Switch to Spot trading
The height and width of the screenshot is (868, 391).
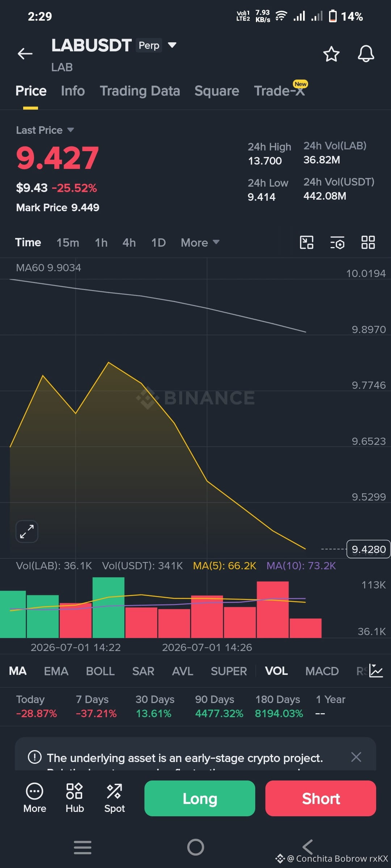tap(114, 798)
